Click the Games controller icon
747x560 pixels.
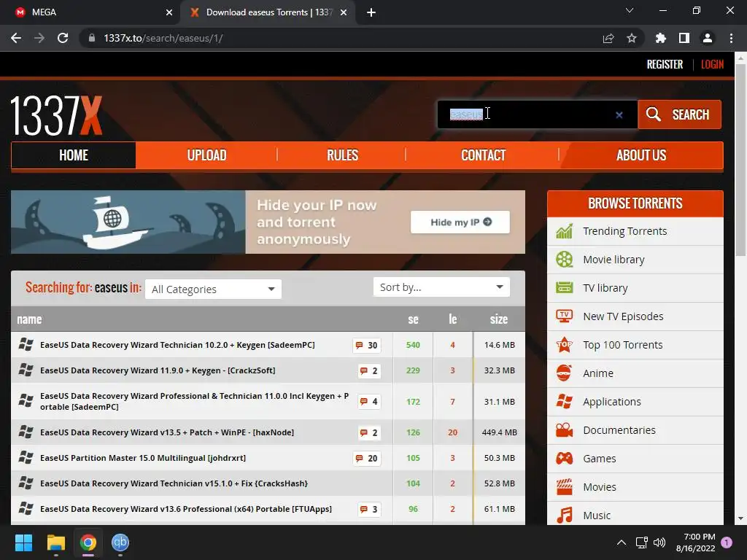pos(564,459)
